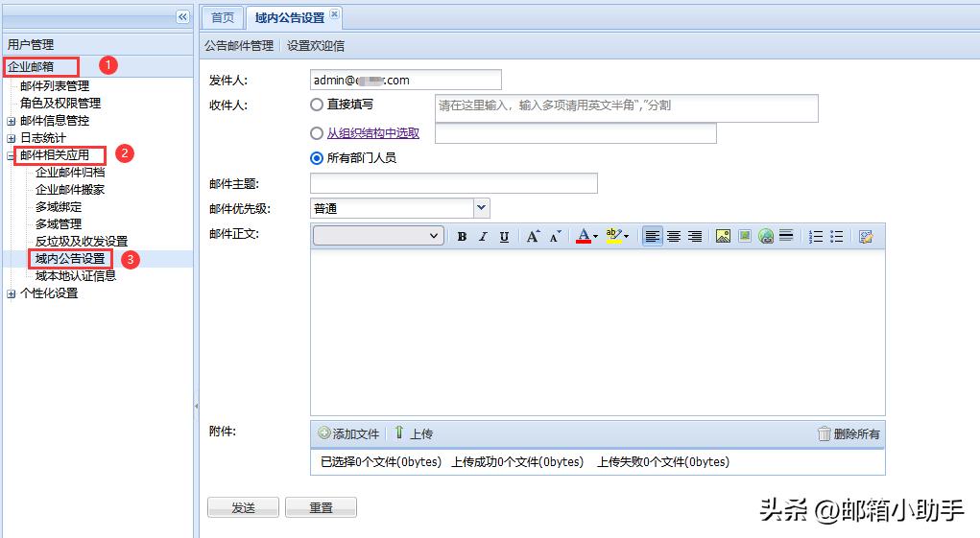Open 公告邮件管理 submenu
Viewport: 980px width, 538px height.
click(x=239, y=46)
